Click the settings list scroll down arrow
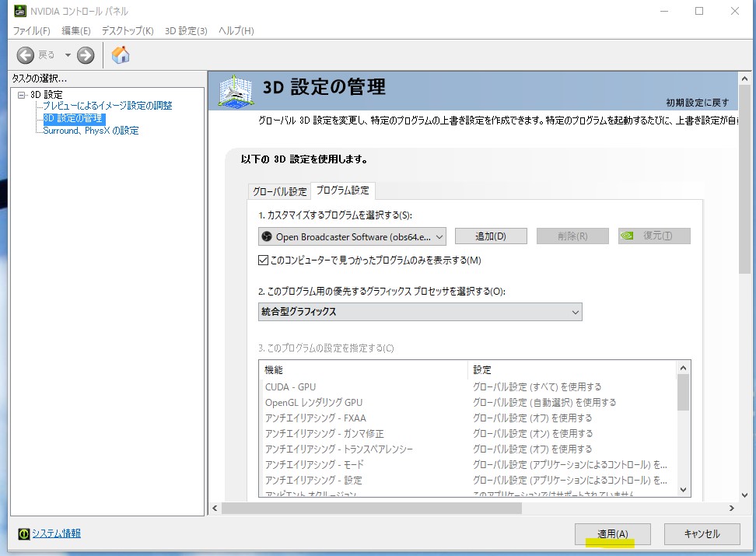The height and width of the screenshot is (556, 756). pyautogui.click(x=683, y=490)
